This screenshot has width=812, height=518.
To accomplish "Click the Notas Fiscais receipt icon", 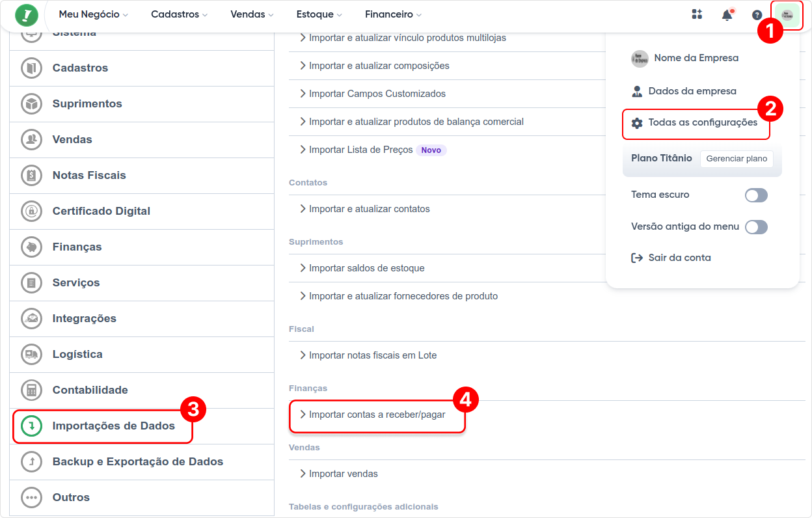I will pyautogui.click(x=31, y=175).
